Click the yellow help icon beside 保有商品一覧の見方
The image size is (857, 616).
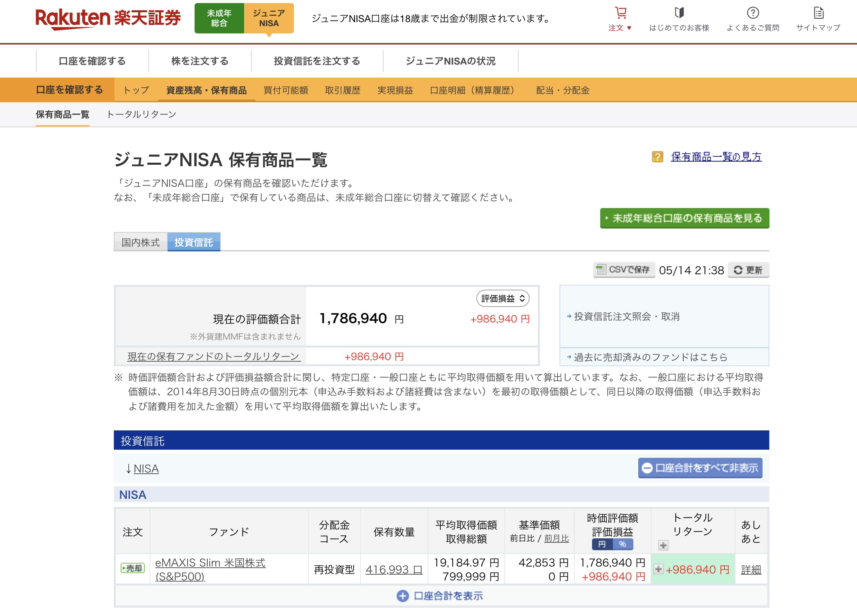(x=657, y=157)
